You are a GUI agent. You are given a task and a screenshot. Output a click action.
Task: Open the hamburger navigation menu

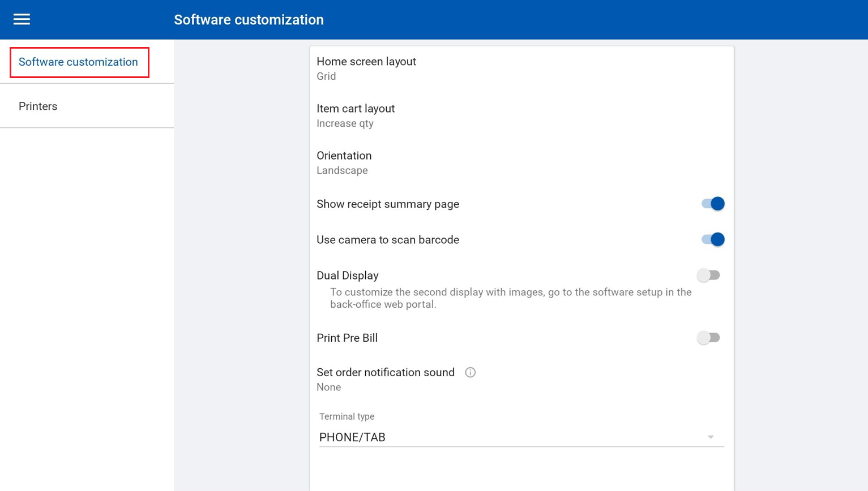pos(22,19)
